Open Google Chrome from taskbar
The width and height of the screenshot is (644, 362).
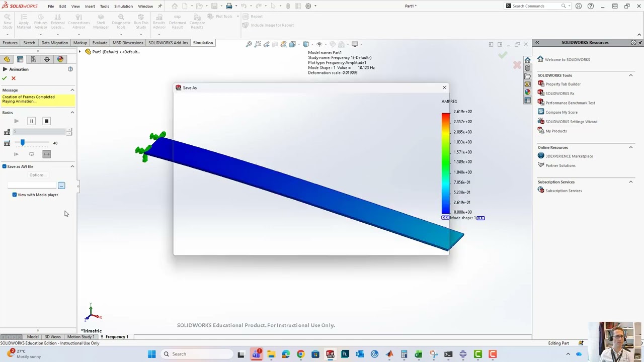(300, 354)
